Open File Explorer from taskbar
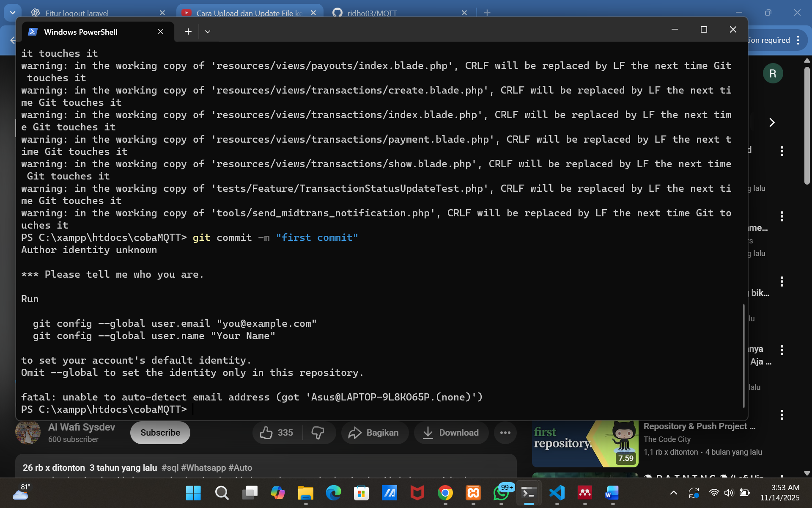This screenshot has width=812, height=508. point(305,493)
